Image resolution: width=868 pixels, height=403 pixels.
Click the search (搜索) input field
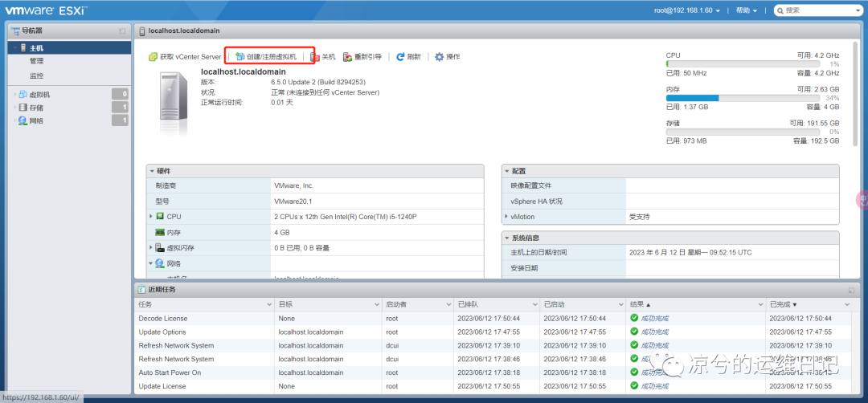pyautogui.click(x=817, y=10)
